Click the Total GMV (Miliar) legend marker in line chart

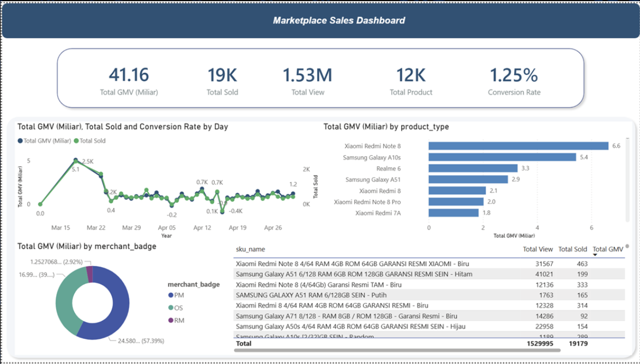pyautogui.click(x=20, y=141)
